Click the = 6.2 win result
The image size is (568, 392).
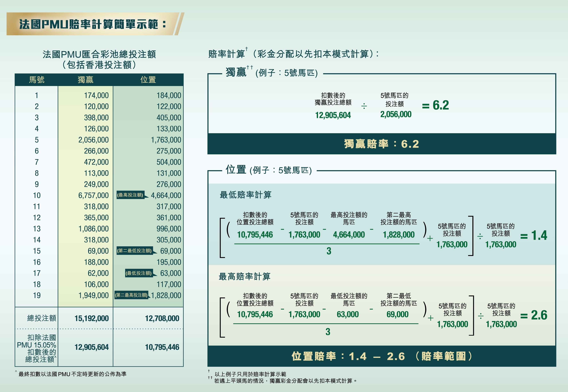(x=435, y=105)
